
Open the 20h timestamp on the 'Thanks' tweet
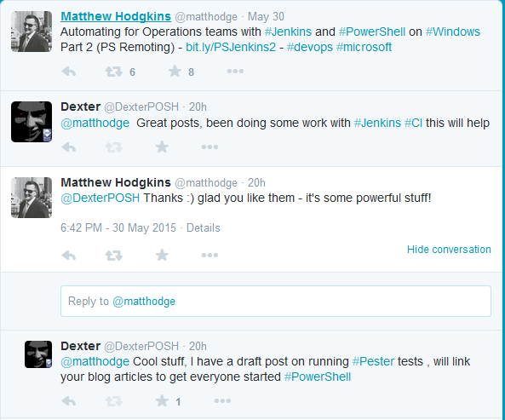(256, 182)
